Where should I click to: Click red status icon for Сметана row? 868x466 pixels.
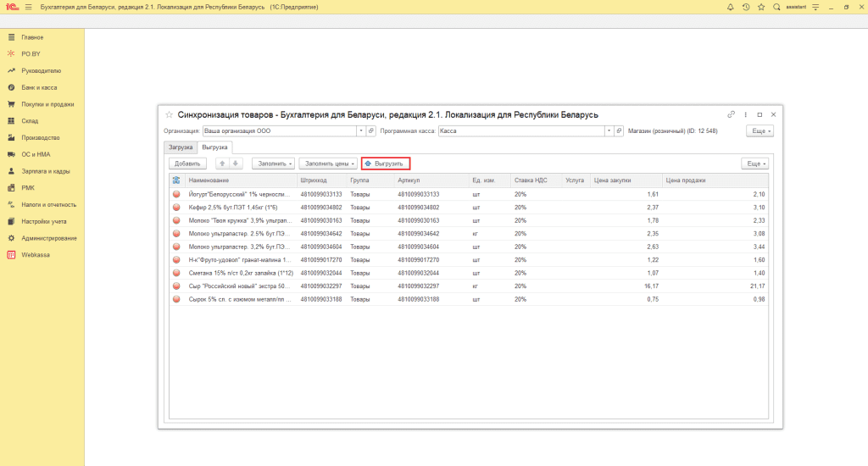coord(176,273)
